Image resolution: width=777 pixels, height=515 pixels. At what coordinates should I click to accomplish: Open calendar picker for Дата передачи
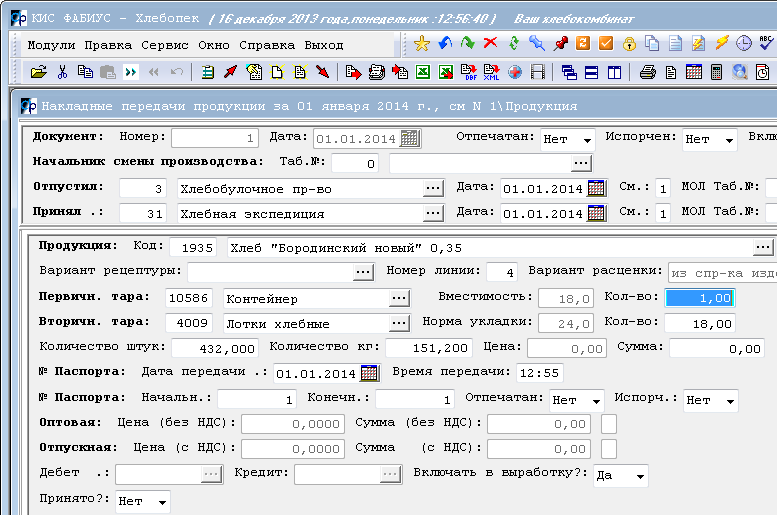pos(370,373)
